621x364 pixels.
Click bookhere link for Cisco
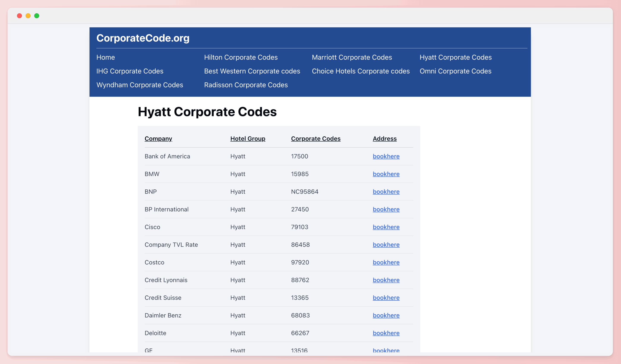[x=385, y=227]
